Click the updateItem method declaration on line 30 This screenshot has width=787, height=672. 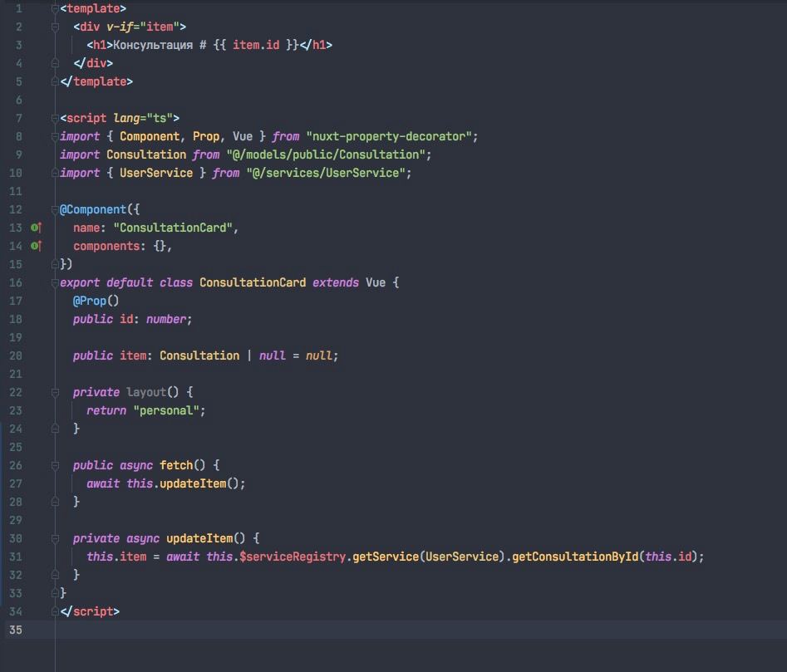pyautogui.click(x=199, y=538)
